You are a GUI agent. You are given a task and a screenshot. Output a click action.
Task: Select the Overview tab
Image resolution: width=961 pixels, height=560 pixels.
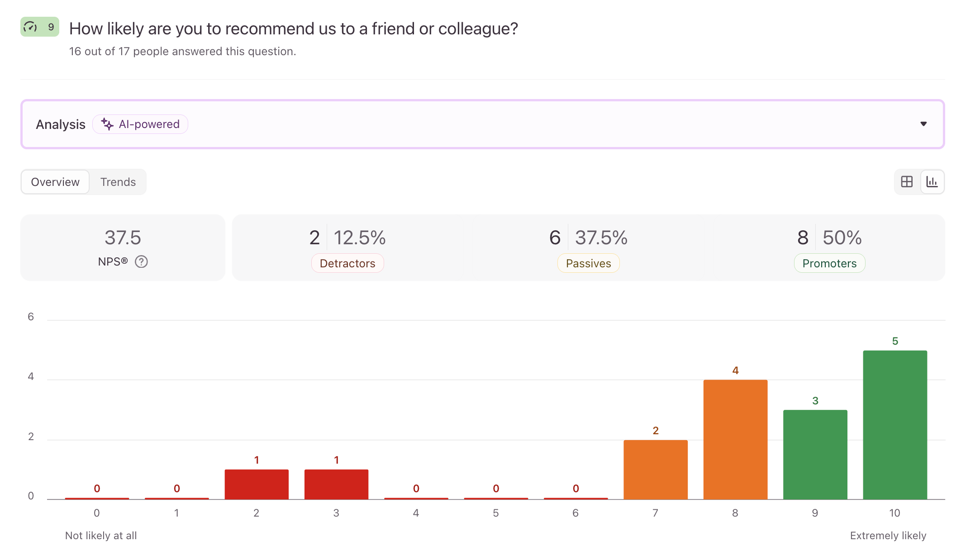(x=55, y=182)
